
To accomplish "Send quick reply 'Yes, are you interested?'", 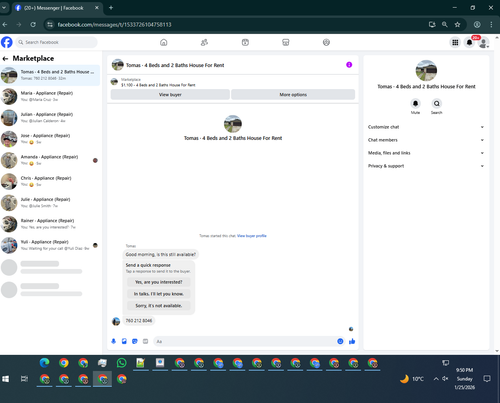I will click(x=159, y=282).
